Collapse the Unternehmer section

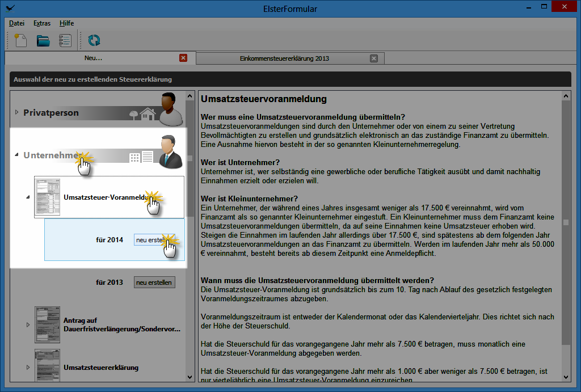click(x=16, y=154)
